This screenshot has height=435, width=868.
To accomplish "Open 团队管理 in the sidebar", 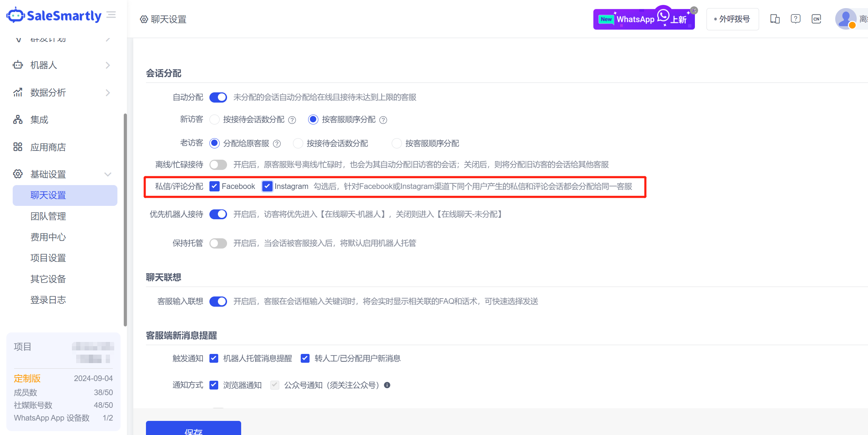I will tap(48, 216).
